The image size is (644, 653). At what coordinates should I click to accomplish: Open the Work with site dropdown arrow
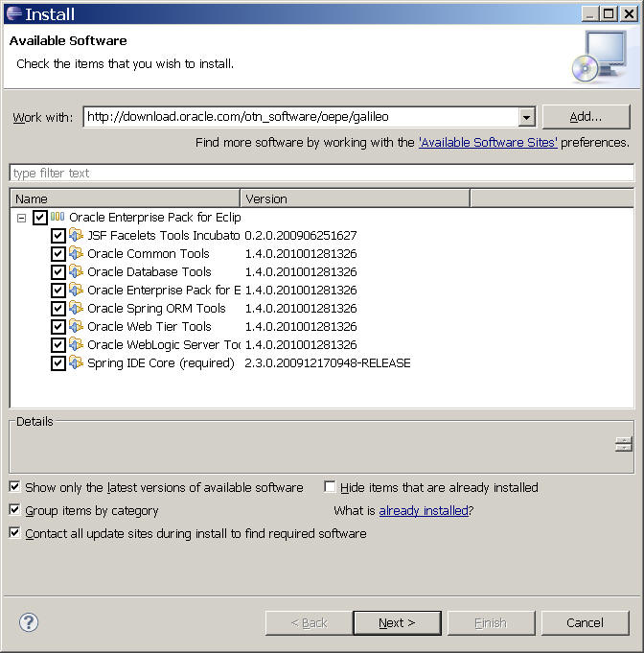click(x=527, y=117)
